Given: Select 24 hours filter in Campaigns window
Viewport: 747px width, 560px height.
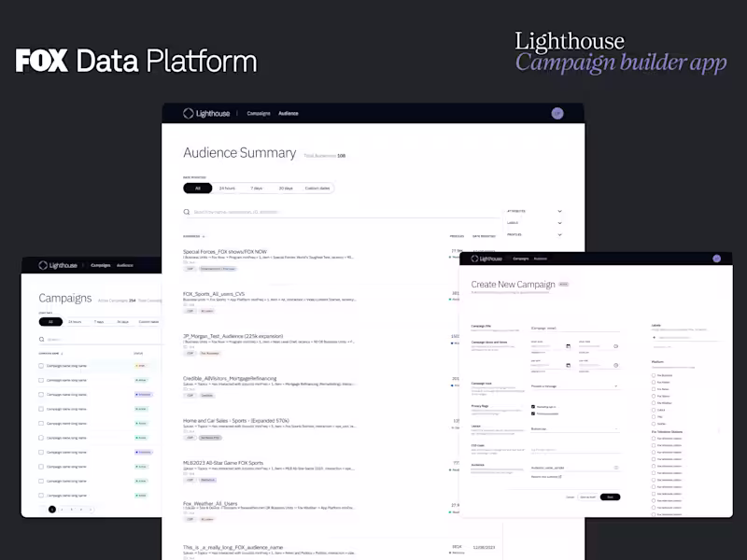Looking at the screenshot, I should pyautogui.click(x=75, y=322).
